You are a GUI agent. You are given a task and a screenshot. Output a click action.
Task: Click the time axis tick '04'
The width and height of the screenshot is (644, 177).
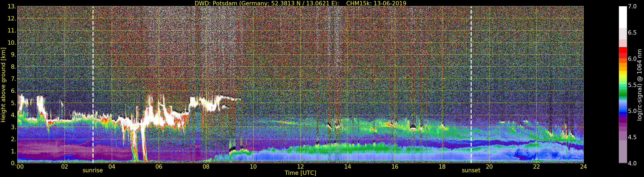(x=112, y=167)
